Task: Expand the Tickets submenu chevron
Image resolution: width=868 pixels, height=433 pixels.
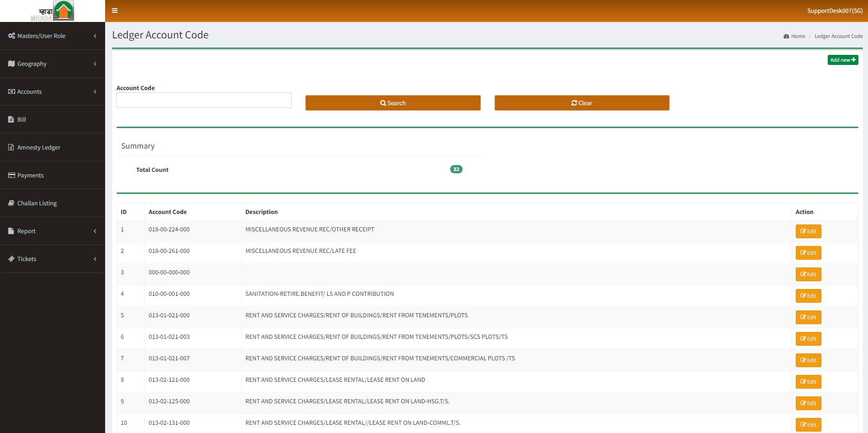Action: click(95, 259)
